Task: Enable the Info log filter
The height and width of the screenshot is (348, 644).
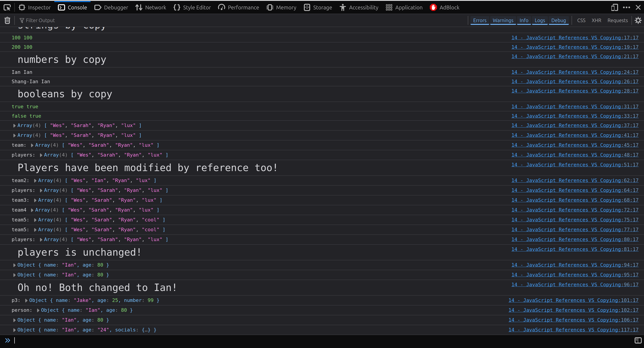Action: (x=524, y=20)
